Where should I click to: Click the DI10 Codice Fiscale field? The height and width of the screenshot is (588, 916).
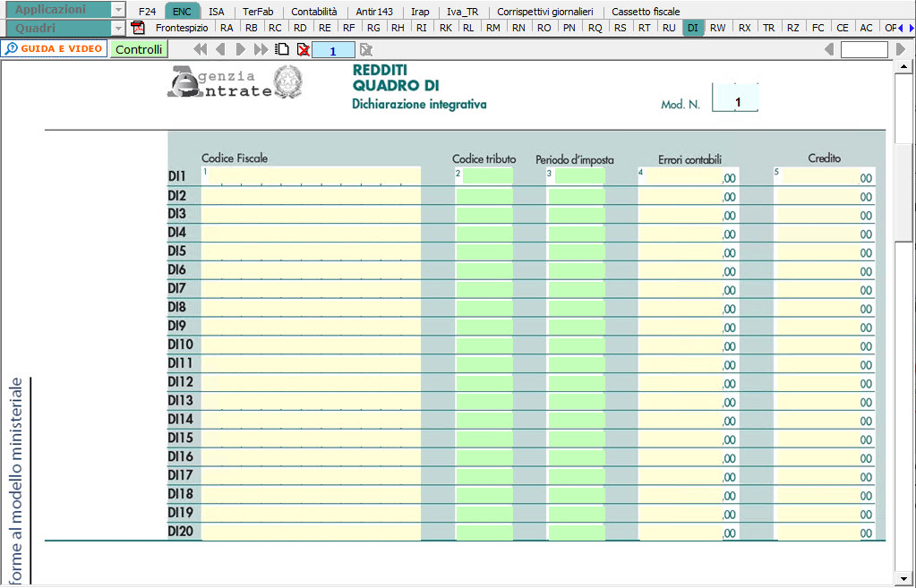(311, 345)
